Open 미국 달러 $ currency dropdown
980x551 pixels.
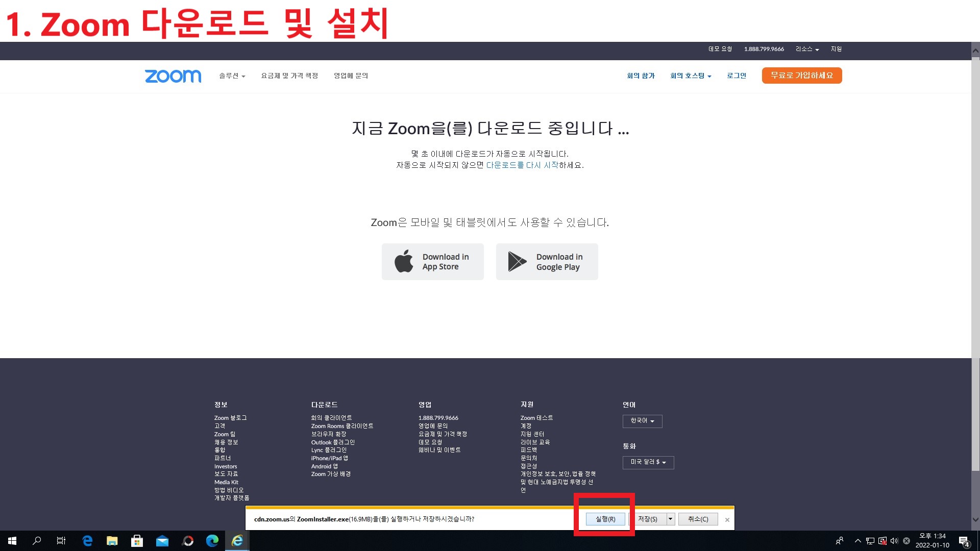click(648, 462)
